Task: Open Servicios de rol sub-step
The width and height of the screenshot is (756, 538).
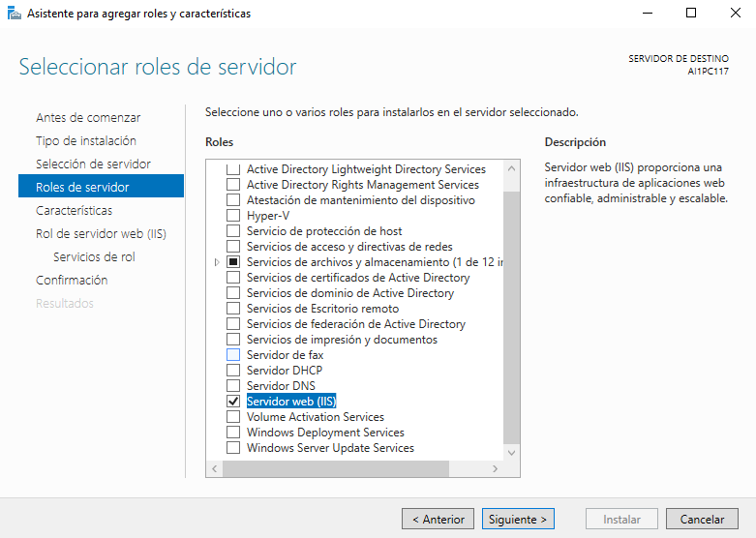Action: coord(94,257)
